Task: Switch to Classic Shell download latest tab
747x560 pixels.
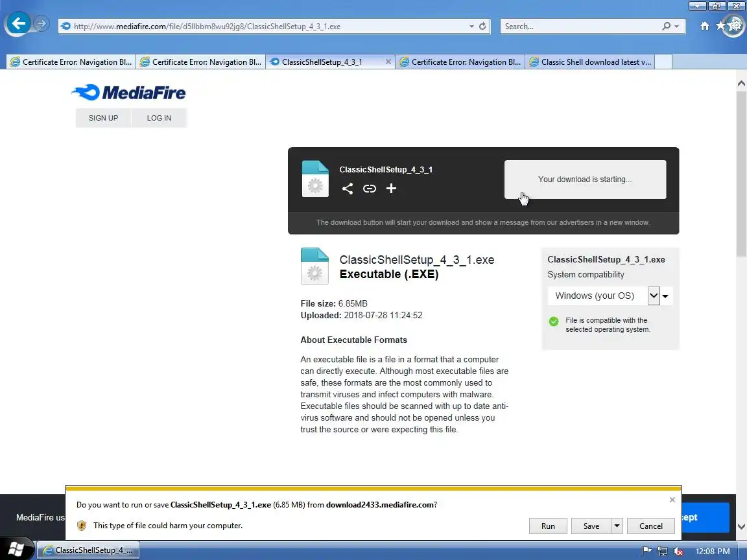Action: (590, 62)
